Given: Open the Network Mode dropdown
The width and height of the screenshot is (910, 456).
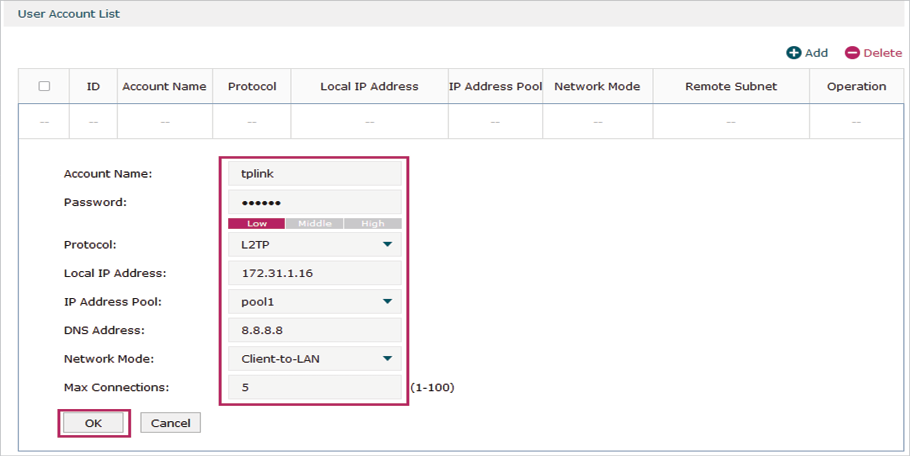Looking at the screenshot, I should (x=314, y=359).
